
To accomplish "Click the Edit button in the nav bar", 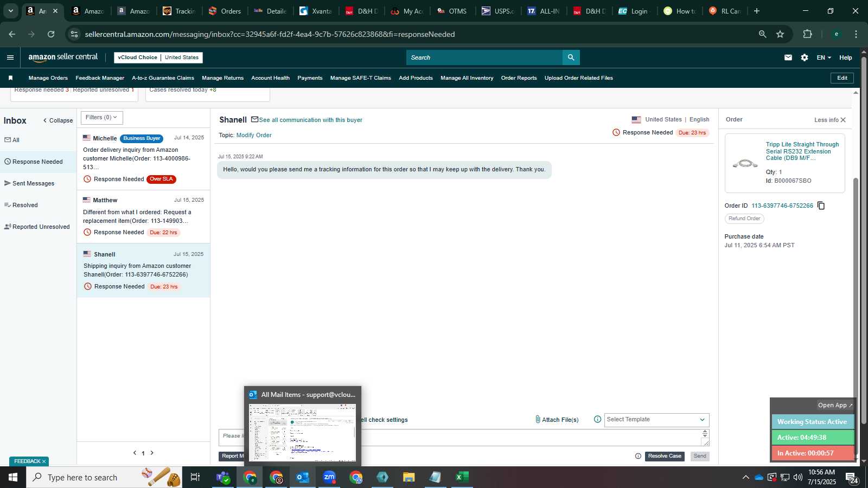I will (842, 78).
